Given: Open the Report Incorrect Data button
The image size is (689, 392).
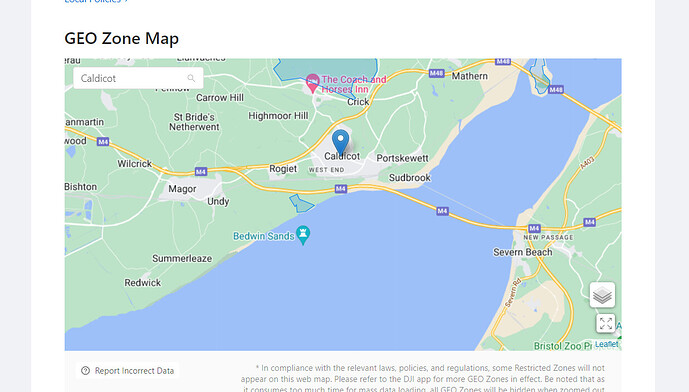Looking at the screenshot, I should [x=127, y=371].
